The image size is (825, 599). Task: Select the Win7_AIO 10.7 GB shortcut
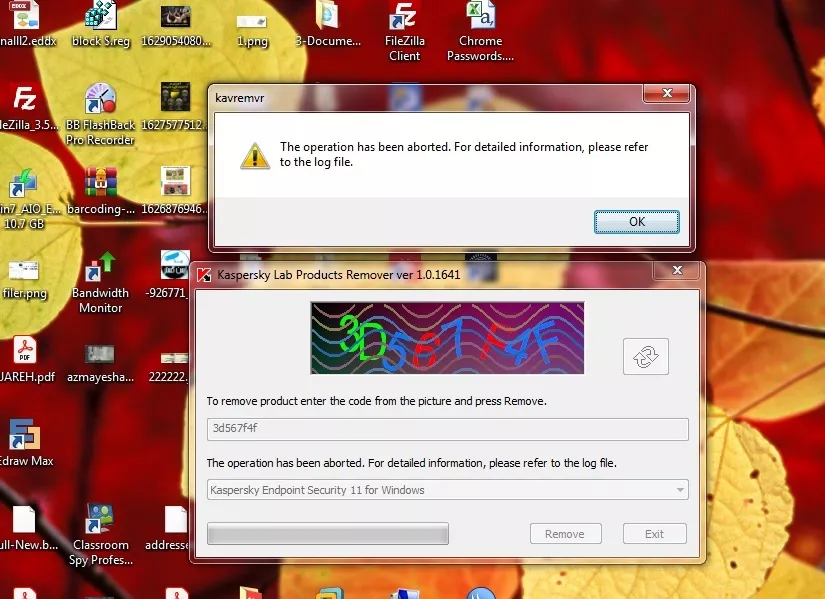pos(26,199)
